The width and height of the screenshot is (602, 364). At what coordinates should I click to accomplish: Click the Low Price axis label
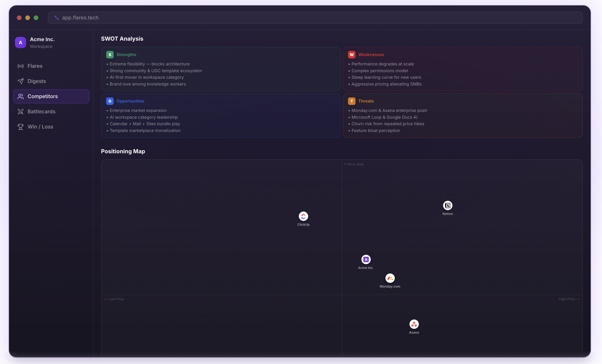[114, 299]
